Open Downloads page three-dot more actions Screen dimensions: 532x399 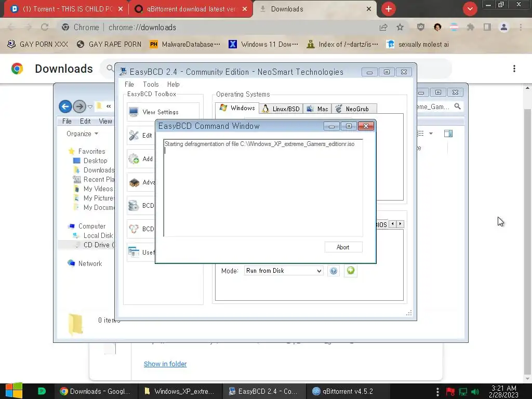click(x=514, y=69)
